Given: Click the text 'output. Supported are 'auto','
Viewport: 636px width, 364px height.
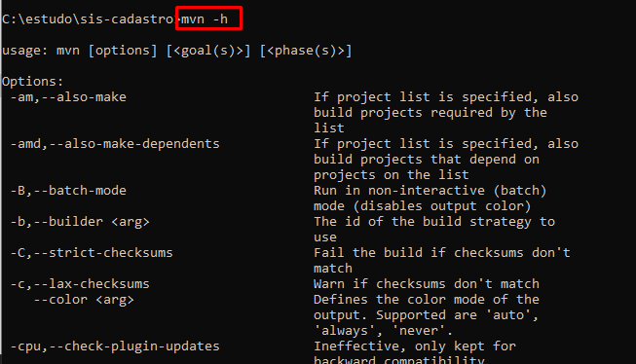Looking at the screenshot, I should coord(427,315).
